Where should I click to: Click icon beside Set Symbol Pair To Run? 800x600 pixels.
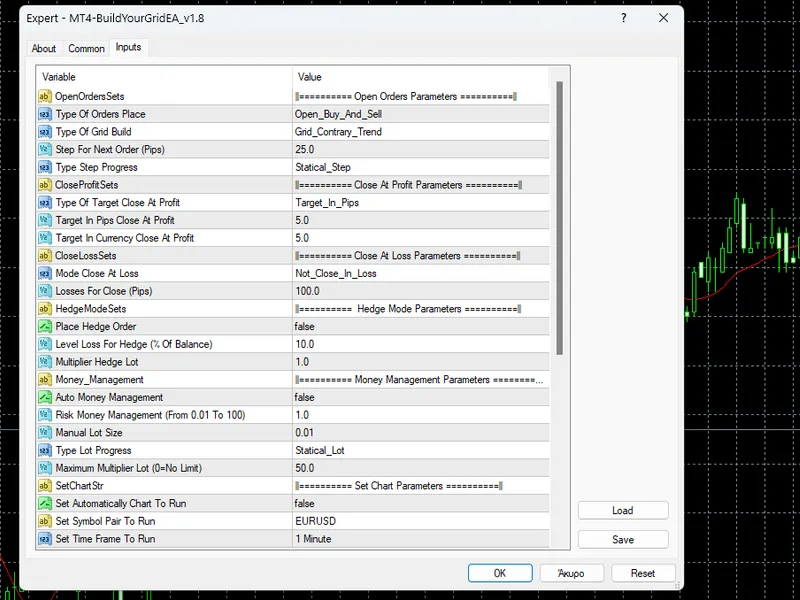45,521
